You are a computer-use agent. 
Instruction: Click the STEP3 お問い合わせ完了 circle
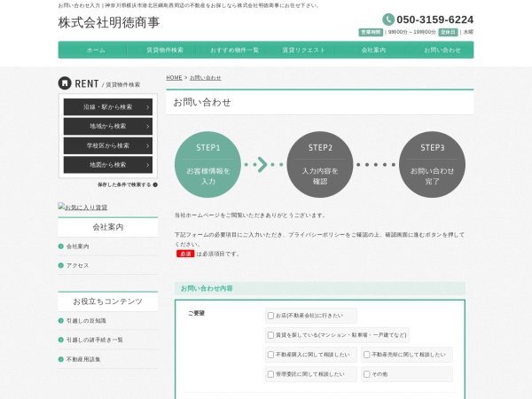coord(432,165)
